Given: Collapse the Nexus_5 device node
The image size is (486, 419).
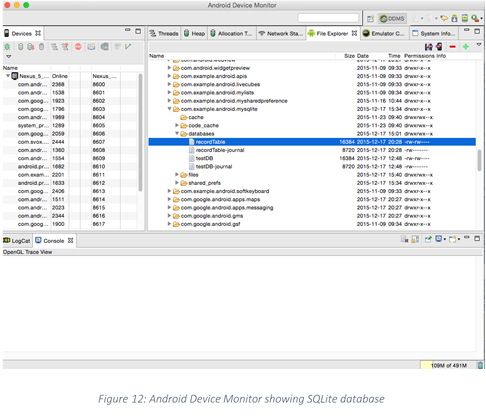Looking at the screenshot, I should click(x=8, y=76).
